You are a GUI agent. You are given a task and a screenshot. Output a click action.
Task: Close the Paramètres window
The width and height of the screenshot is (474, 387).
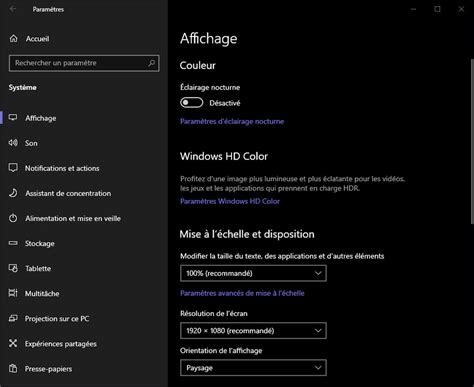(x=461, y=9)
